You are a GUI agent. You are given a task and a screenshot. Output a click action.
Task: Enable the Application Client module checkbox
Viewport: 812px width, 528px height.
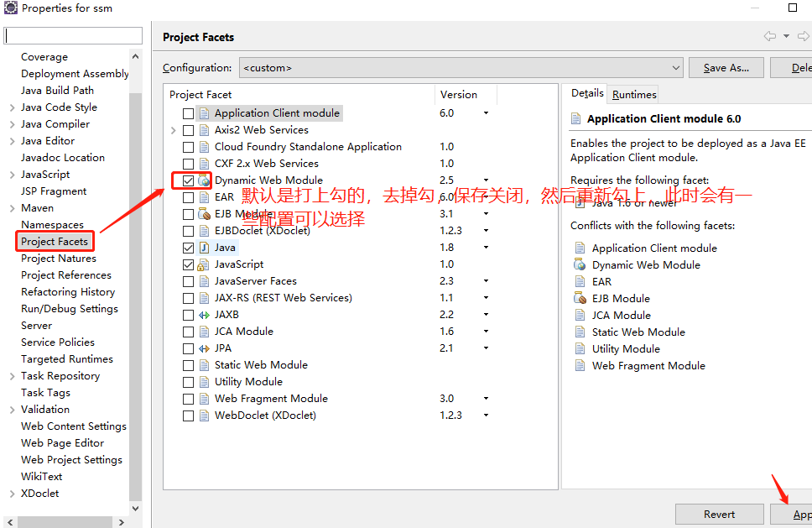pyautogui.click(x=189, y=113)
